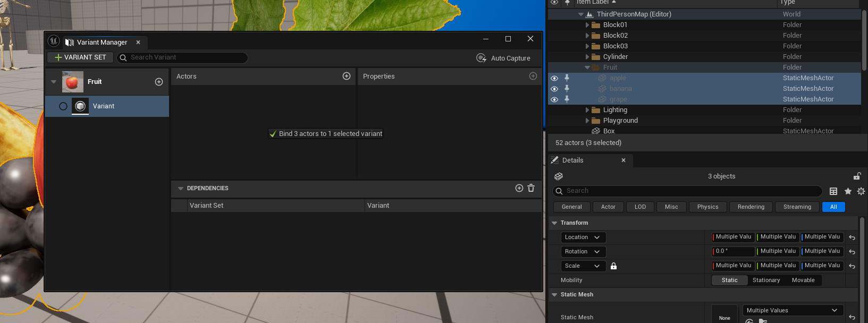Click the favorites star icon in Details

click(x=848, y=191)
